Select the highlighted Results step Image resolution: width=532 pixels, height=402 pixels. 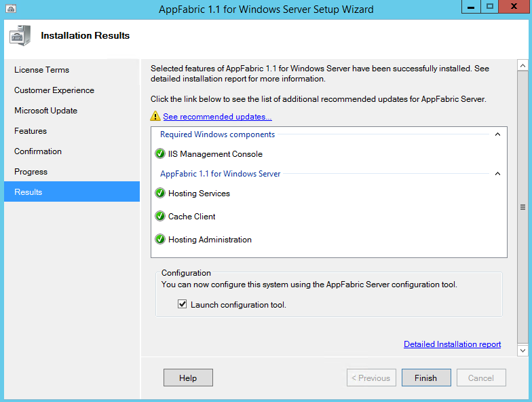[72, 191]
